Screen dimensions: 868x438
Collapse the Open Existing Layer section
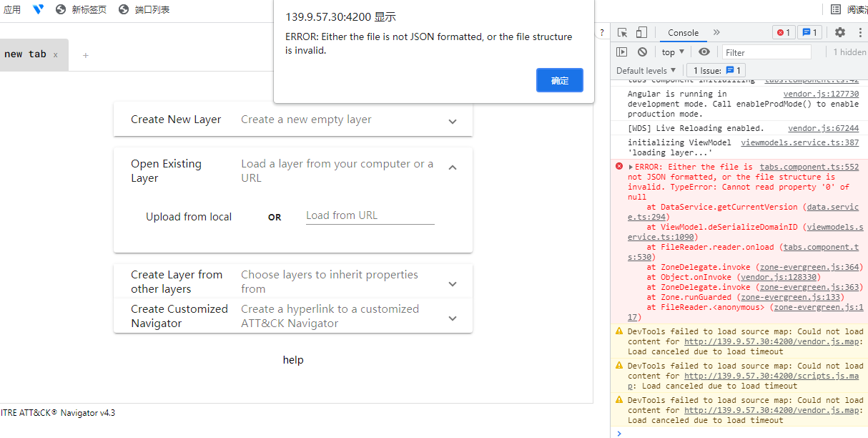452,167
